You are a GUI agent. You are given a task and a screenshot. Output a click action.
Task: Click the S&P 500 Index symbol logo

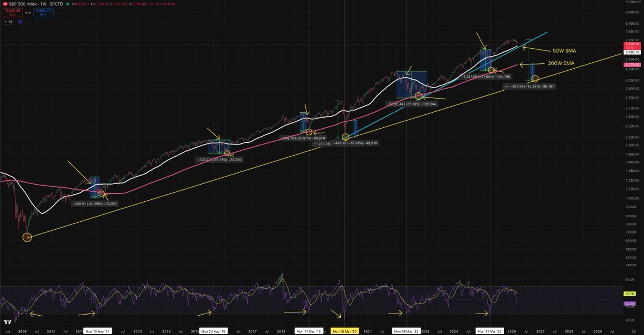pos(5,3)
